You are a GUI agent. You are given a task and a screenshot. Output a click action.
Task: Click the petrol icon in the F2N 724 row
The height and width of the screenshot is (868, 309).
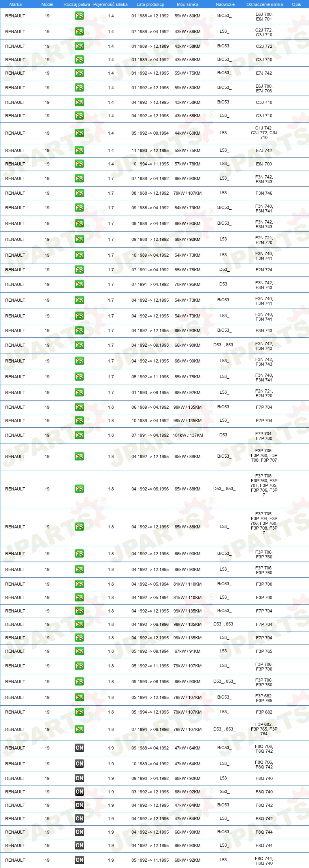[79, 270]
